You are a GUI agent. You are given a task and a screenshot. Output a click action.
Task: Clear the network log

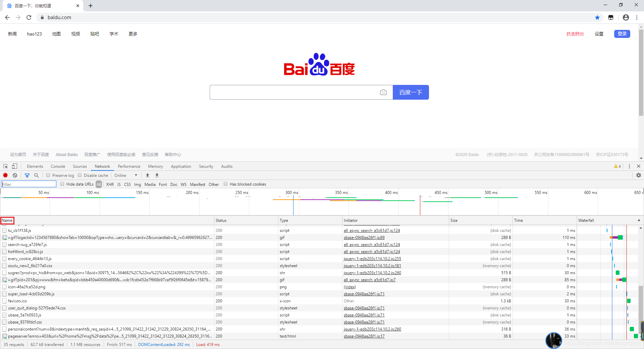tap(15, 175)
